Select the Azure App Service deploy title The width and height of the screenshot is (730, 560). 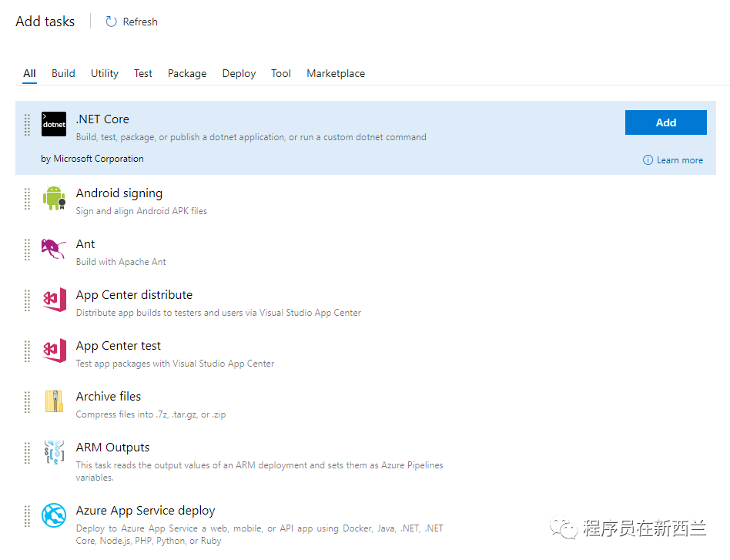point(146,511)
